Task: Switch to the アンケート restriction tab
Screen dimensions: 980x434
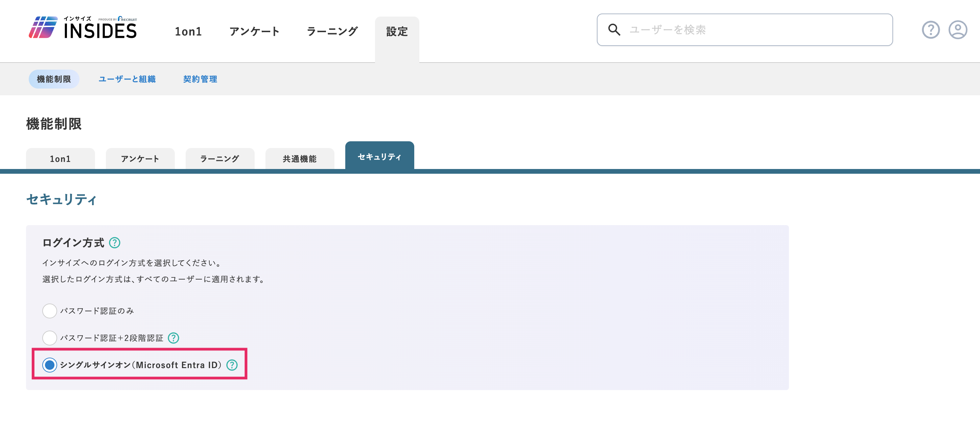Action: coord(140,159)
